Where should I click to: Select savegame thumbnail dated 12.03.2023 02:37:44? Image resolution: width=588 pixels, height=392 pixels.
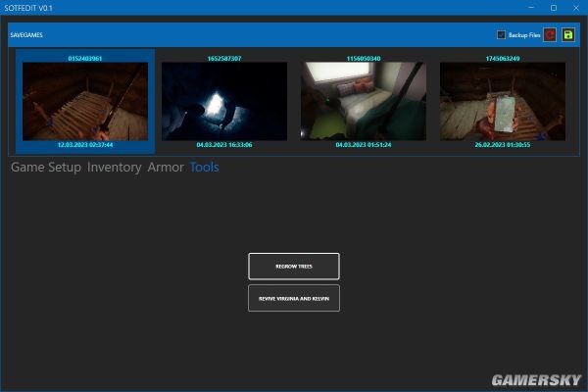click(85, 101)
